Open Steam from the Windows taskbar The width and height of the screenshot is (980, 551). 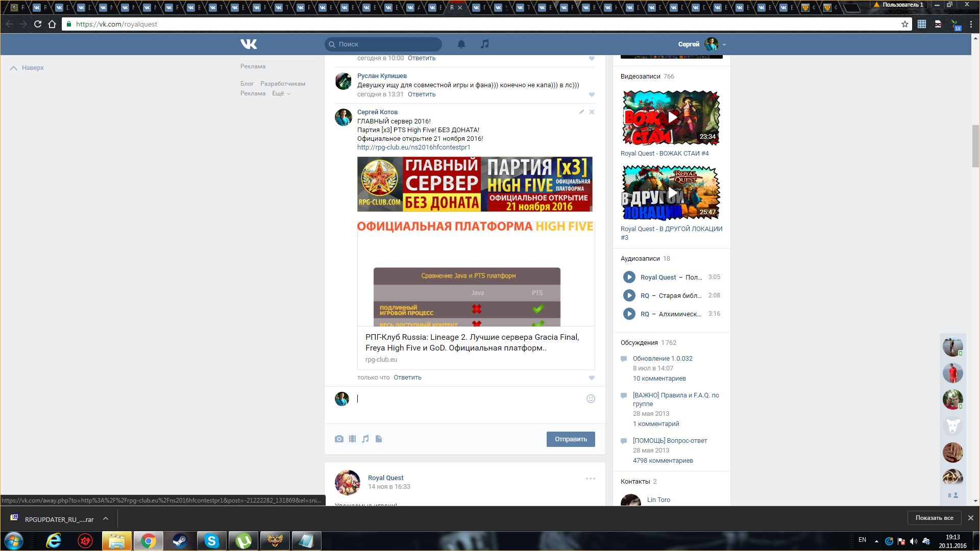click(180, 541)
